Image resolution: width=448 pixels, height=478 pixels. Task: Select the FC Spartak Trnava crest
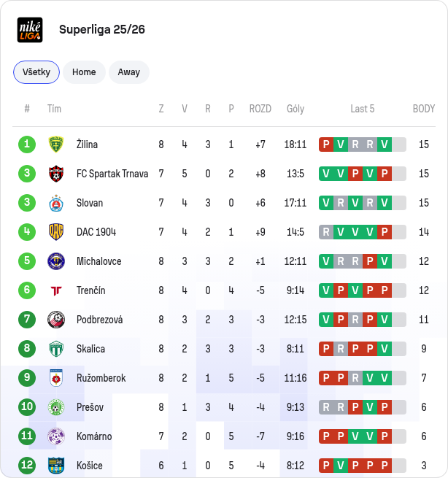56,174
